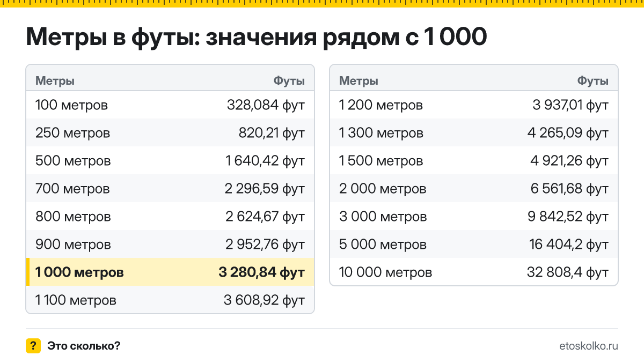This screenshot has width=644, height=363.
Task: Select the '1 100 метров' cell
Action: point(76,300)
